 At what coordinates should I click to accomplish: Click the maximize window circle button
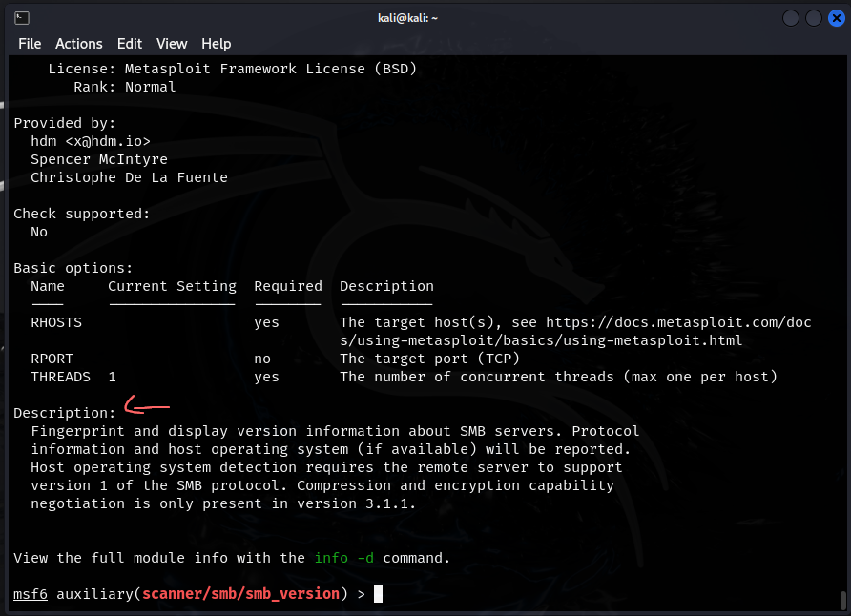pos(814,18)
